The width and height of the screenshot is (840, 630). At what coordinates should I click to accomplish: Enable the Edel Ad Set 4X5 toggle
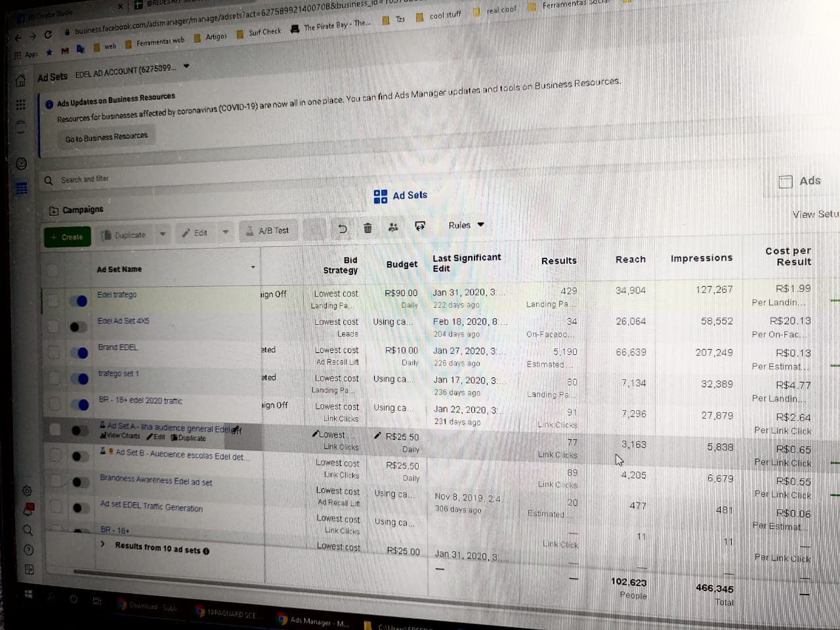click(x=77, y=327)
